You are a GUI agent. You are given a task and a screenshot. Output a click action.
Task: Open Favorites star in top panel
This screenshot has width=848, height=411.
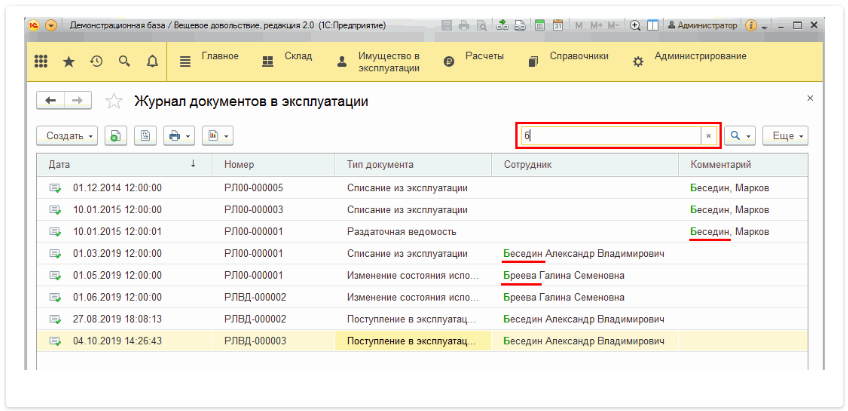coord(69,62)
